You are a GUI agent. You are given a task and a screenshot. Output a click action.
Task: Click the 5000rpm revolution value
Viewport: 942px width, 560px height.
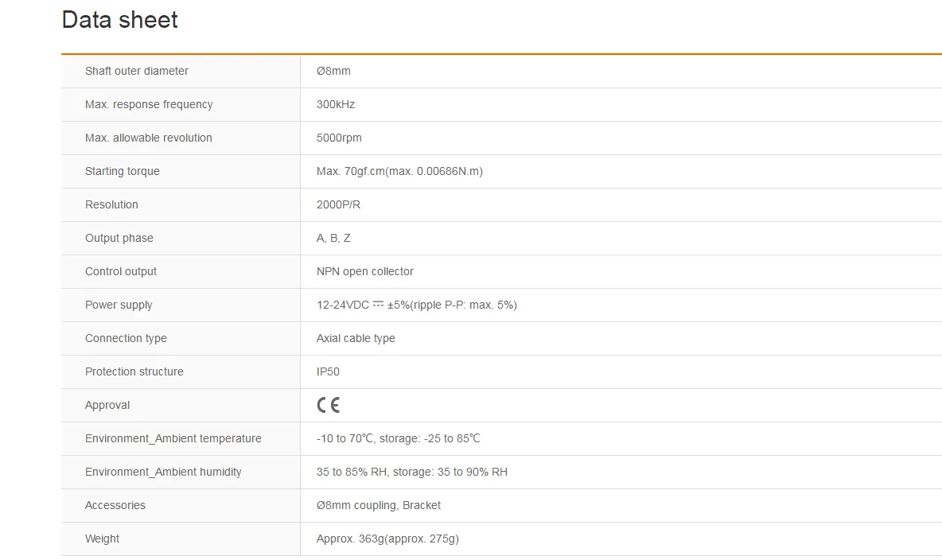[x=339, y=138]
